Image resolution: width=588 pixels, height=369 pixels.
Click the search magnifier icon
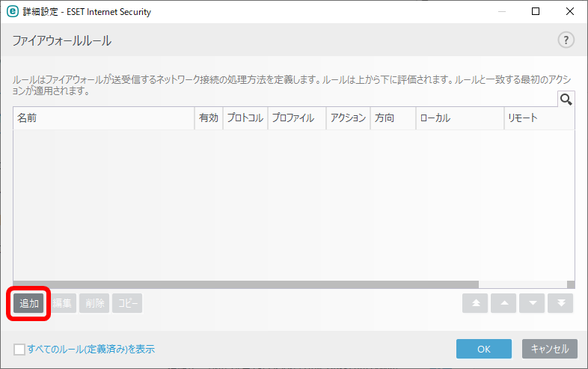(566, 99)
